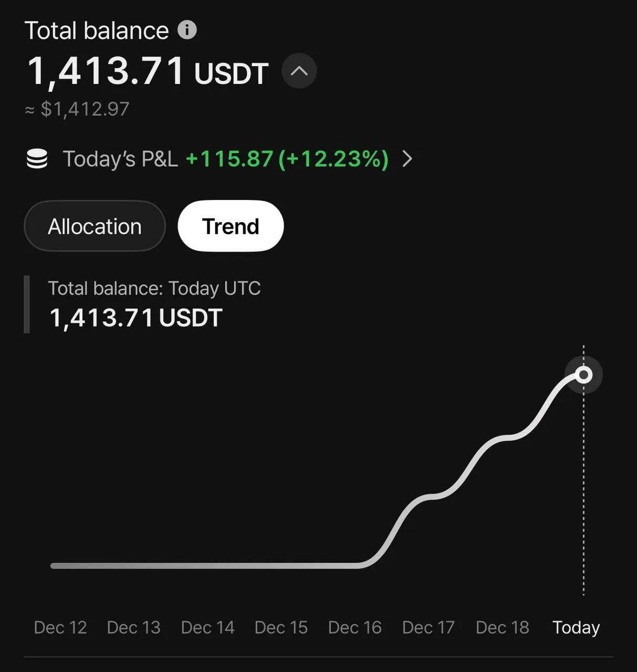This screenshot has height=672, width=637.
Task: Click the green +115.87 profit amount
Action: [x=229, y=159]
